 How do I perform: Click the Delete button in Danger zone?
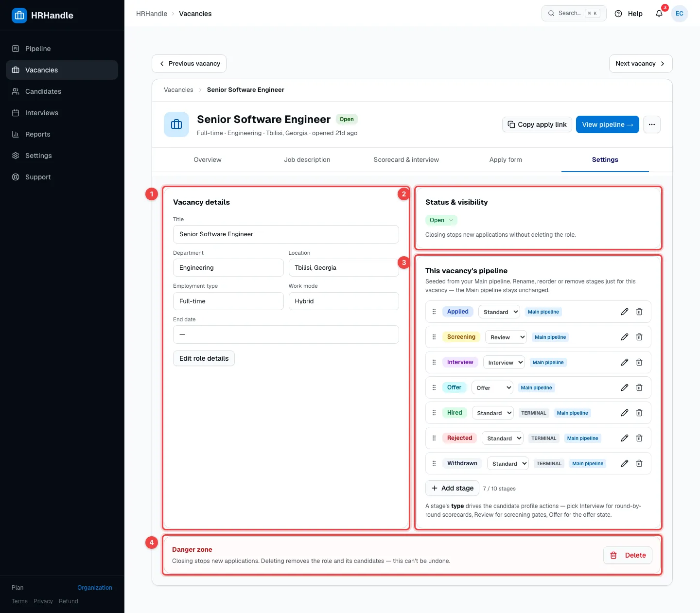pos(628,555)
